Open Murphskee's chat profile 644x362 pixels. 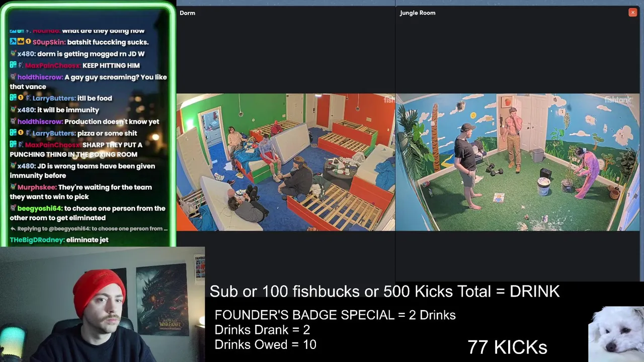click(x=37, y=187)
